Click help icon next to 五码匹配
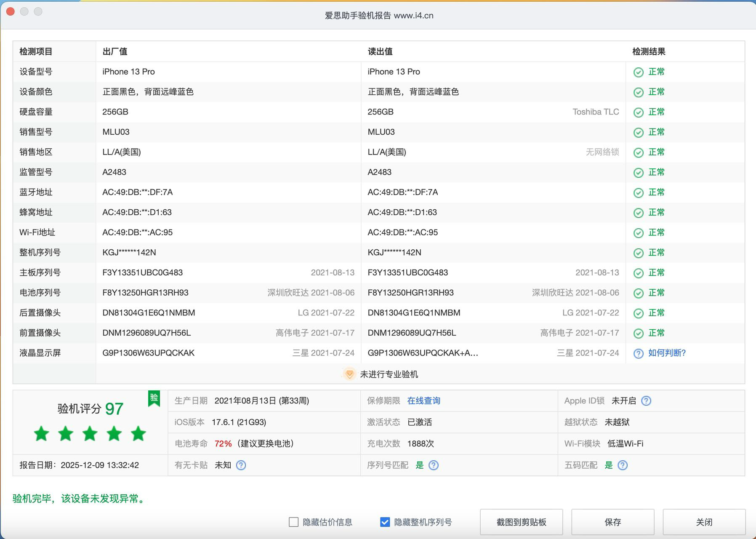Viewport: 756px width, 539px height. (622, 465)
